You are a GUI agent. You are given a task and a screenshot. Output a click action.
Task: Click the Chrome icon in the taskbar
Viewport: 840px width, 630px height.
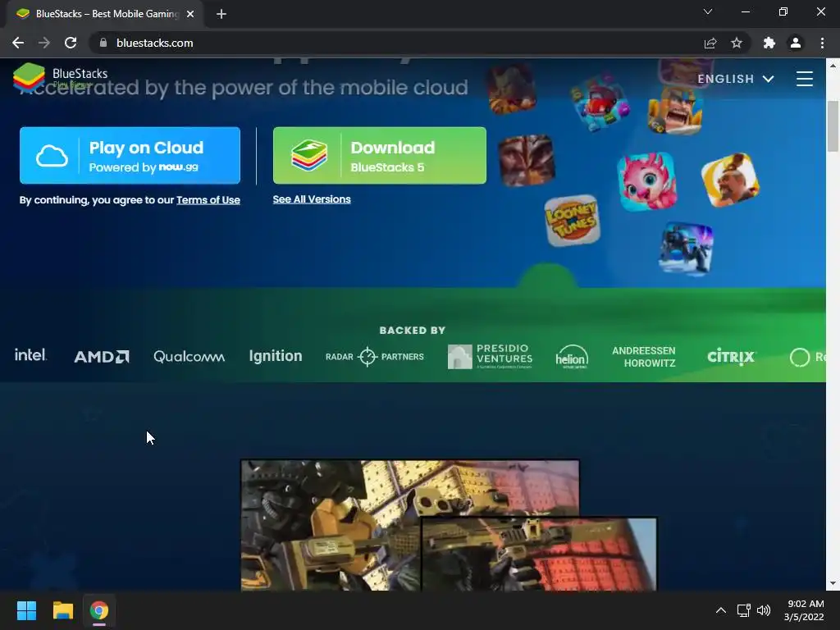point(99,610)
